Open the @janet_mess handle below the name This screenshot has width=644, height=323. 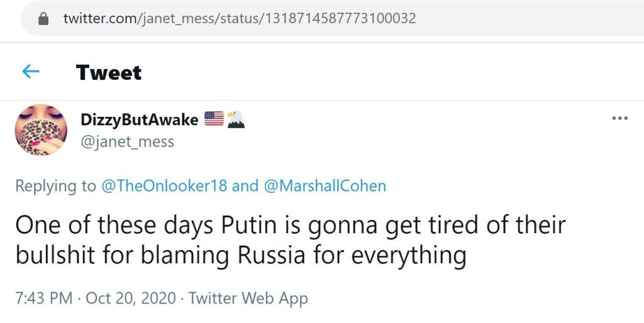[x=127, y=142]
